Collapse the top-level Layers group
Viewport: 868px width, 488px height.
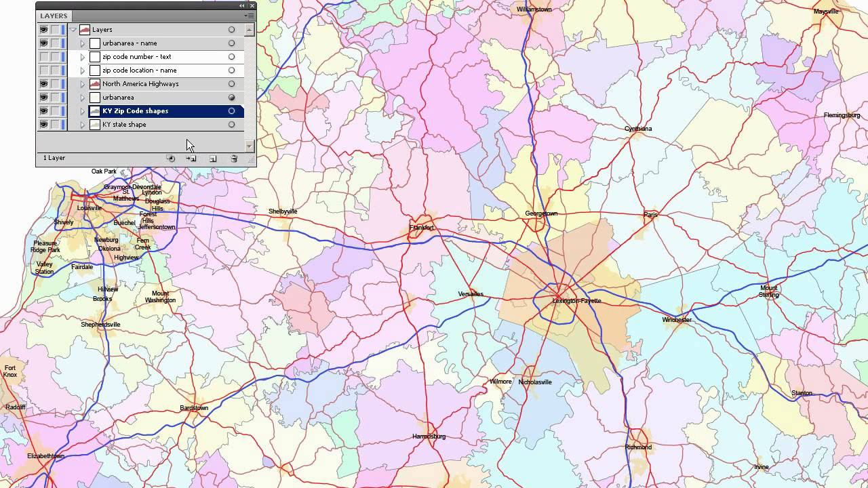pos(73,30)
